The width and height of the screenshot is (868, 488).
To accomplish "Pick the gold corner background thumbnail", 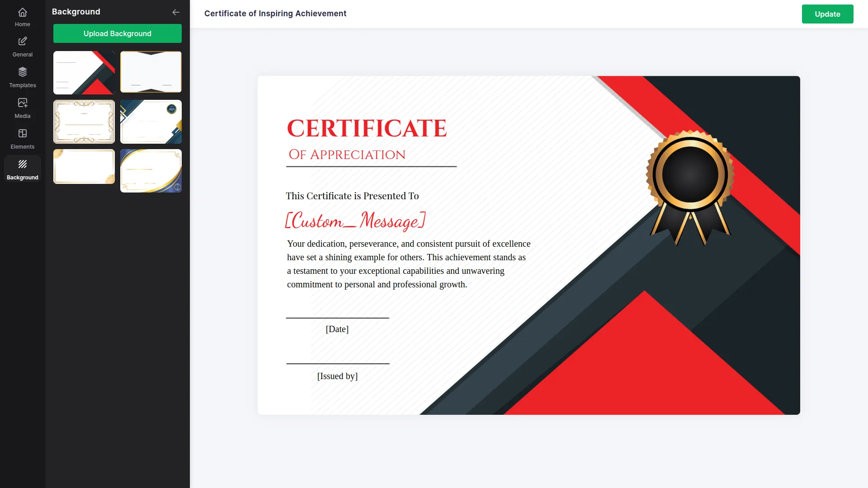I will click(84, 166).
